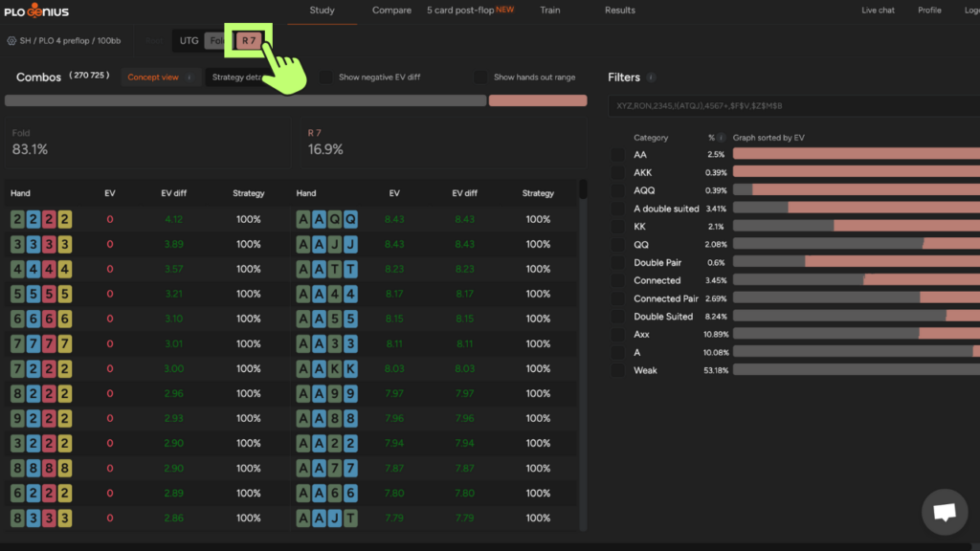Check the Weak category filter
This screenshot has height=551, width=980.
[x=617, y=370]
